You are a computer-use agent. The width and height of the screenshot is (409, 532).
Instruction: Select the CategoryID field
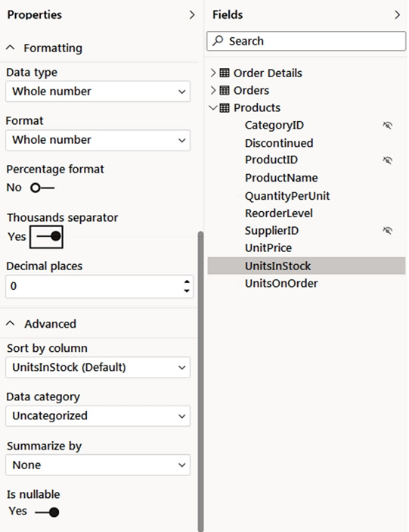point(274,125)
